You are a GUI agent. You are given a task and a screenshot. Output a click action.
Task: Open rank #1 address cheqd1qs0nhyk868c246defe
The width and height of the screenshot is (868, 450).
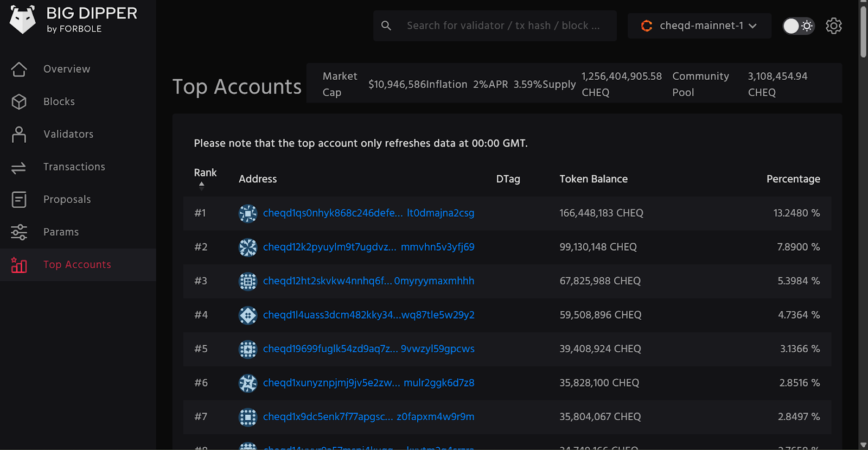point(368,213)
